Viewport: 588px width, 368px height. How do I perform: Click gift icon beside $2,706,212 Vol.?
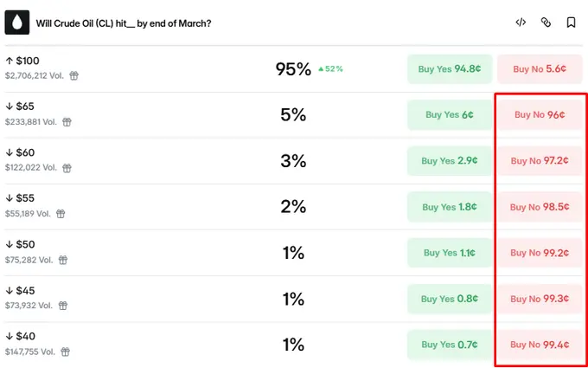pyautogui.click(x=74, y=76)
